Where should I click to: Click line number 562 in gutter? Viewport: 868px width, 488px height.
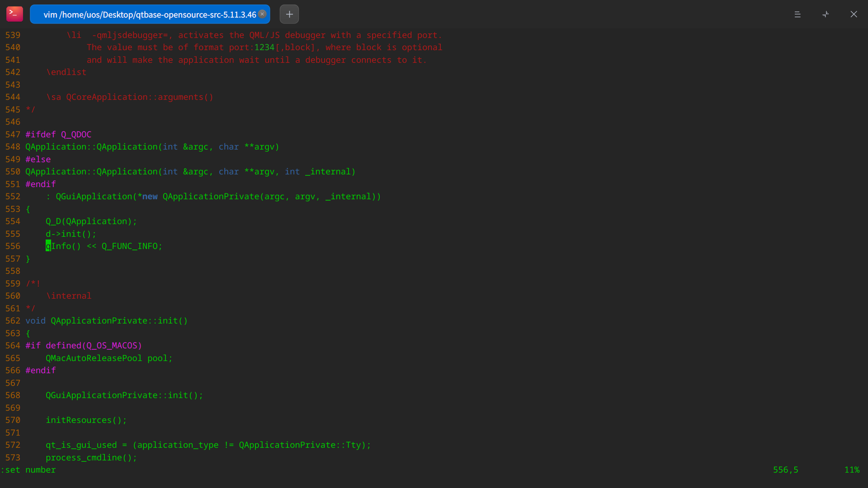click(x=13, y=321)
